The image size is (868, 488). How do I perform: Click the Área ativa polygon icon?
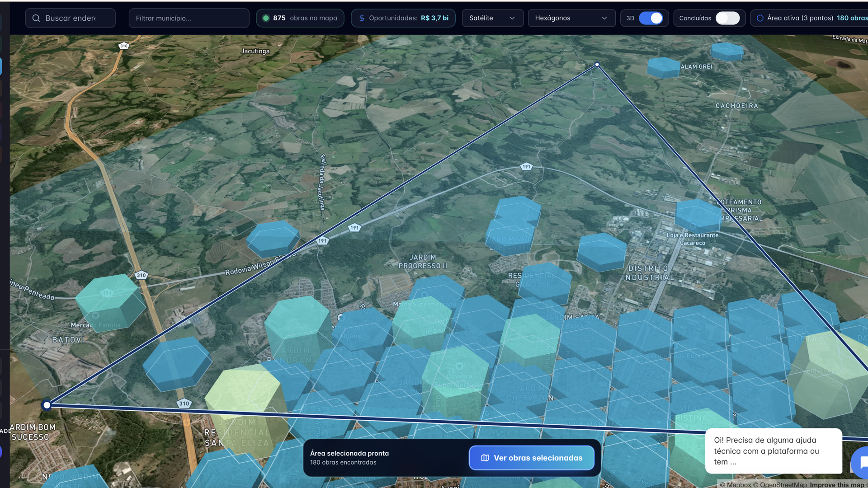pos(760,18)
